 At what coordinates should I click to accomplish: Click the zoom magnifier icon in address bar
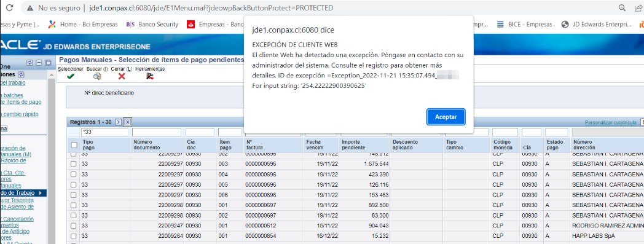[622, 8]
